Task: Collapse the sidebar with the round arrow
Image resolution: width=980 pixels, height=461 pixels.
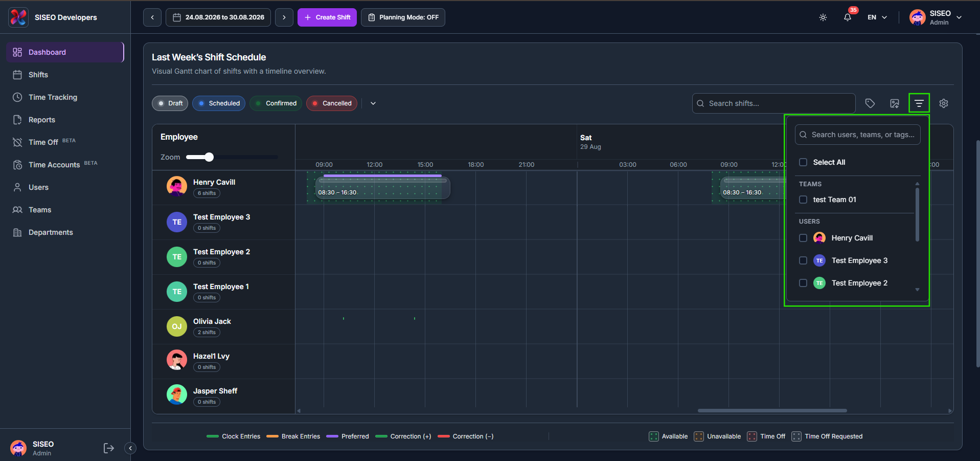Action: point(130,448)
